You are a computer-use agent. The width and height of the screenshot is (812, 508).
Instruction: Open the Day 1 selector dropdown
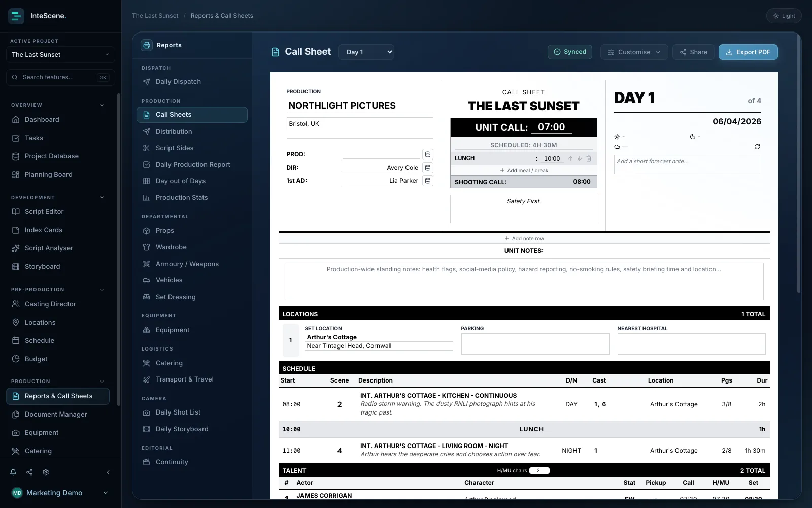click(366, 52)
